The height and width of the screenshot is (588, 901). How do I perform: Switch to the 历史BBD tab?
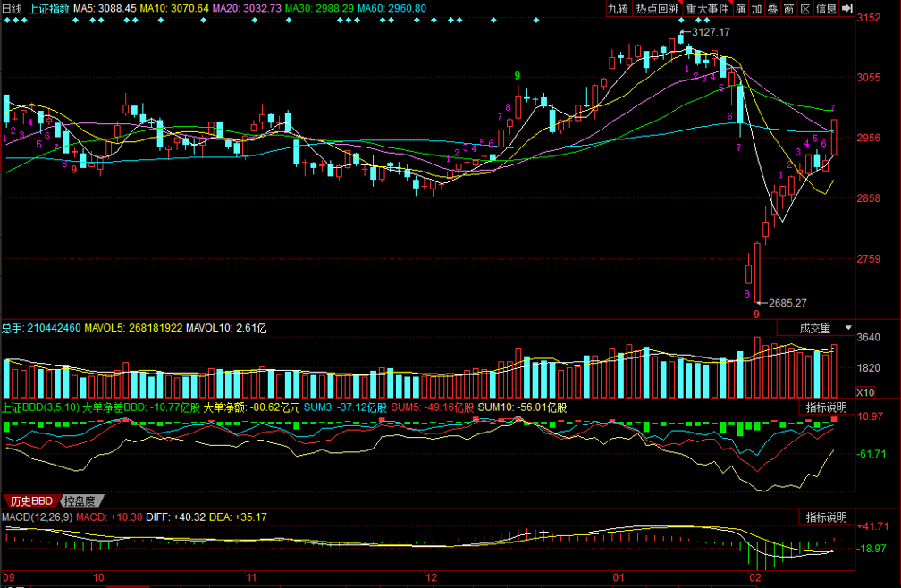pyautogui.click(x=32, y=500)
